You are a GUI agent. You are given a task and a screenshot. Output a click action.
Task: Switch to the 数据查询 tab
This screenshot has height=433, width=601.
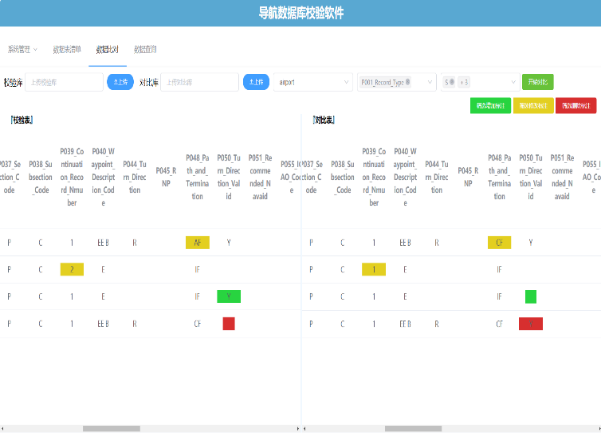(145, 48)
